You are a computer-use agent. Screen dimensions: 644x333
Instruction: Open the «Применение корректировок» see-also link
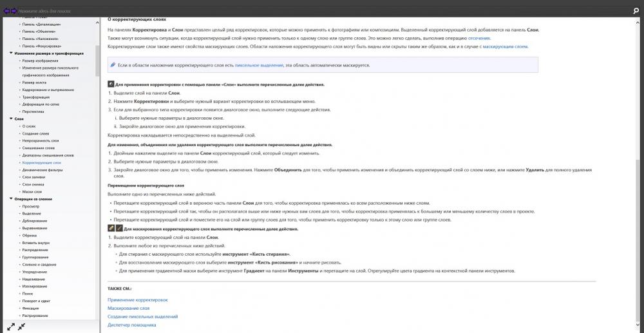click(x=138, y=300)
